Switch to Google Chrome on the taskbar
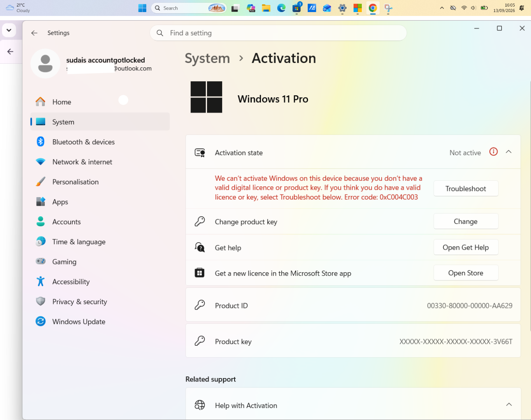 point(373,8)
